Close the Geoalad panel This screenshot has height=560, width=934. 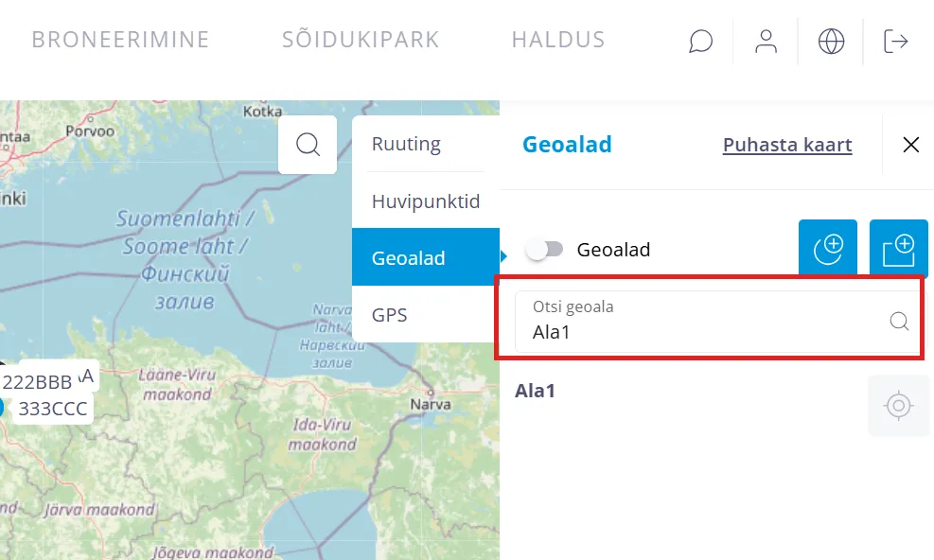[911, 145]
